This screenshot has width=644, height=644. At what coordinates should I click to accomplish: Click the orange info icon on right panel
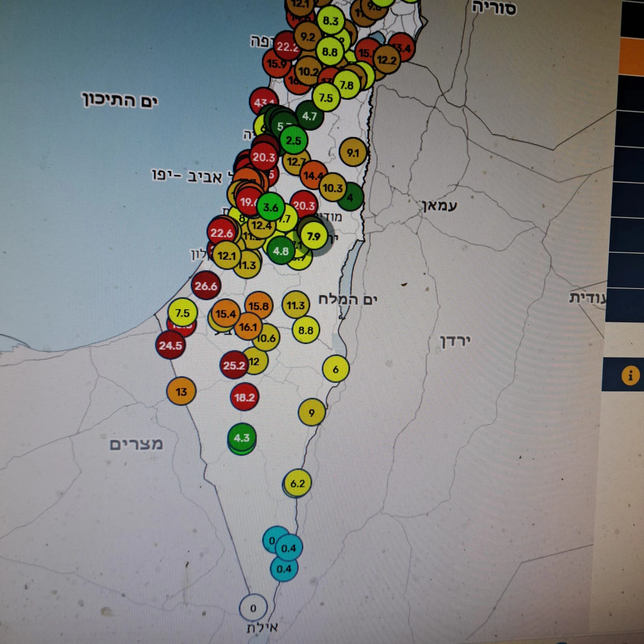(630, 375)
